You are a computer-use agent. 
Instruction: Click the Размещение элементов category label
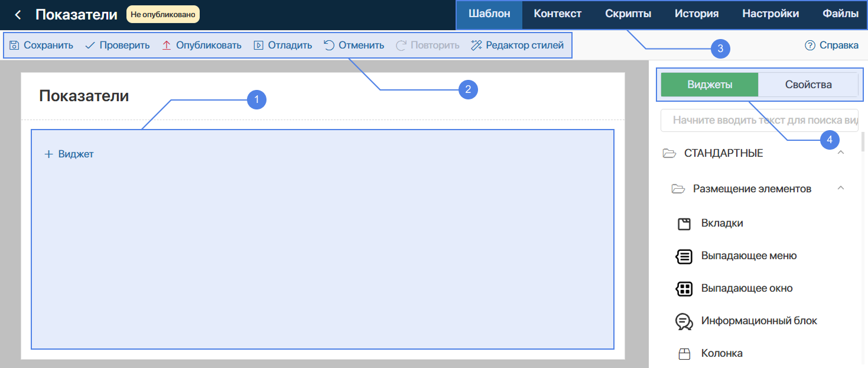click(752, 189)
